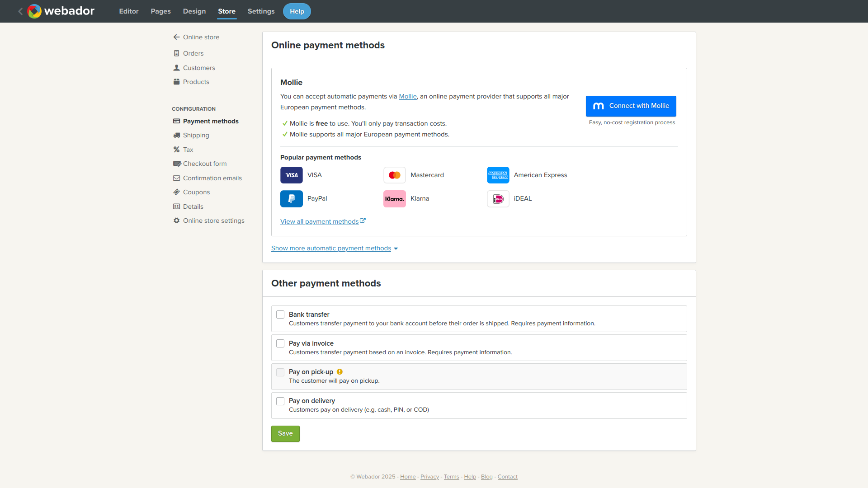Click the Tax percent icon
Image resolution: width=868 pixels, height=488 pixels.
click(176, 150)
